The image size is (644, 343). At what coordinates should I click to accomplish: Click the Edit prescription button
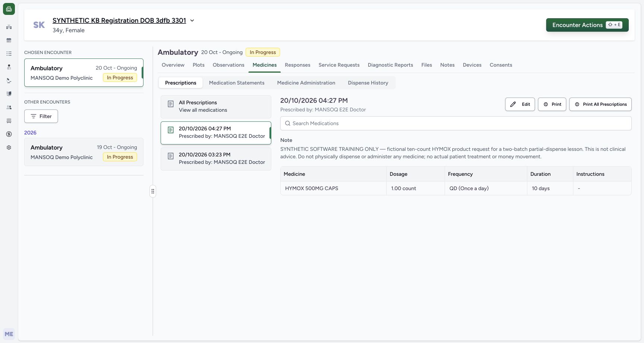[x=520, y=104]
